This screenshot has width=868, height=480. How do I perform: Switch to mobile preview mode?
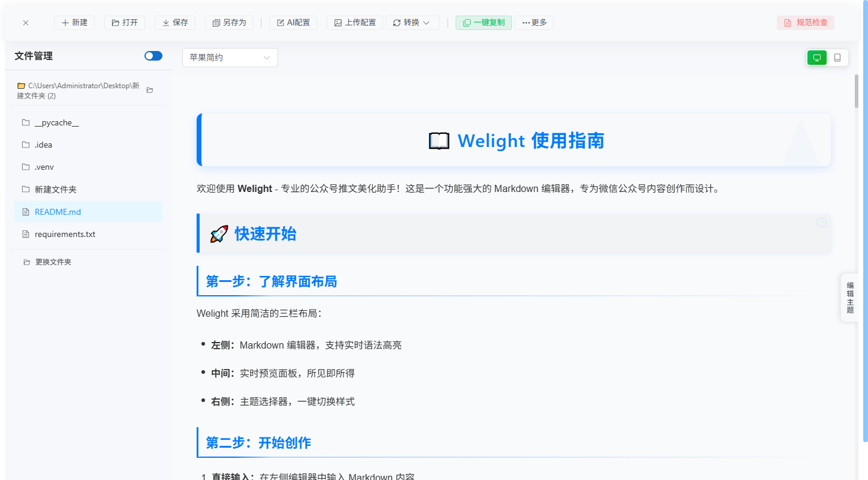click(x=837, y=58)
